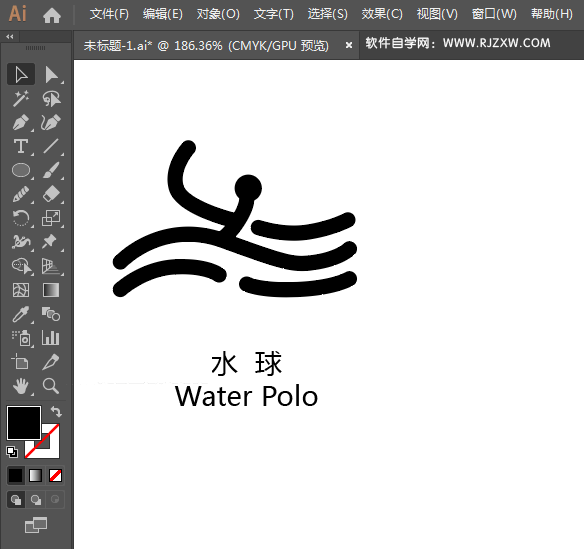Select the Rotate tool
584x549 pixels.
(x=21, y=218)
